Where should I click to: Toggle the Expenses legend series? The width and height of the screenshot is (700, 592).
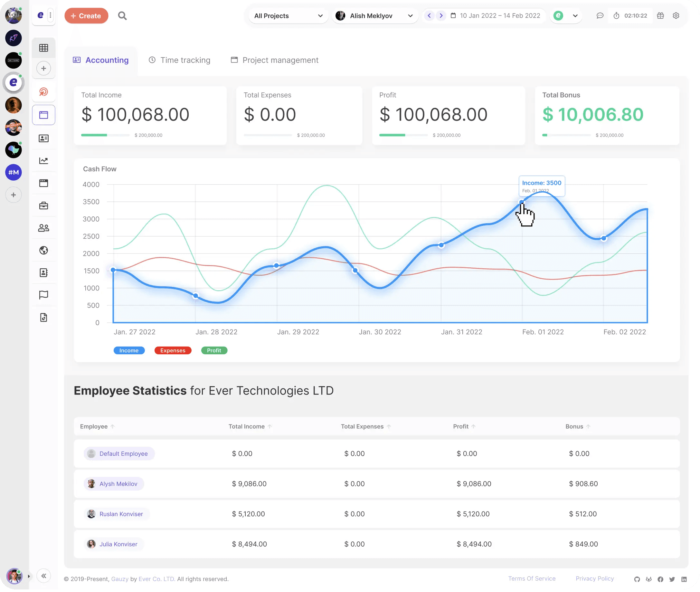[x=173, y=350]
